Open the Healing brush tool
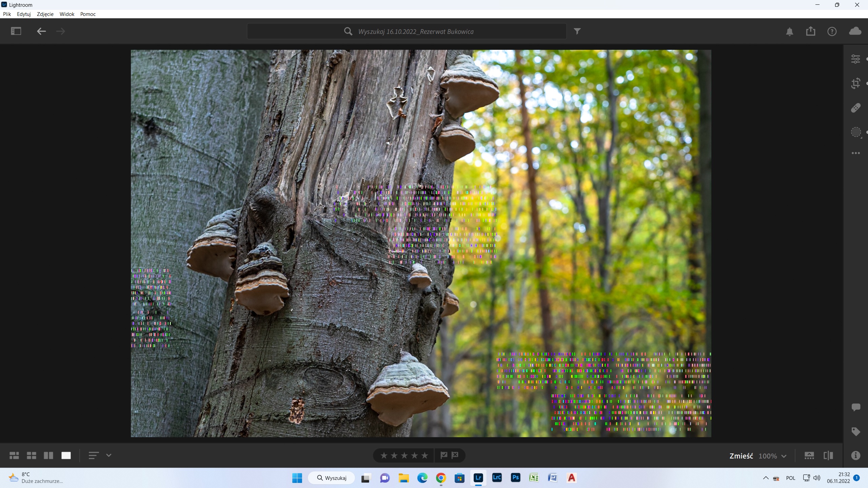The image size is (868, 488). pyautogui.click(x=855, y=107)
